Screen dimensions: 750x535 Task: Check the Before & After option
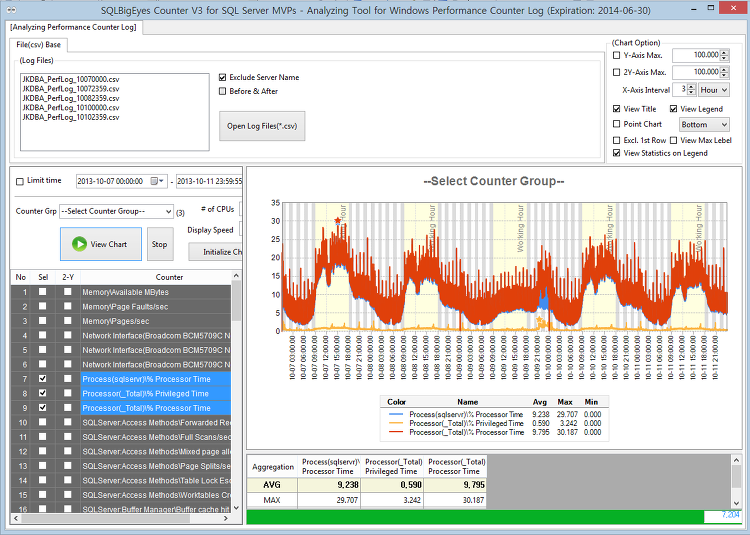pos(223,91)
